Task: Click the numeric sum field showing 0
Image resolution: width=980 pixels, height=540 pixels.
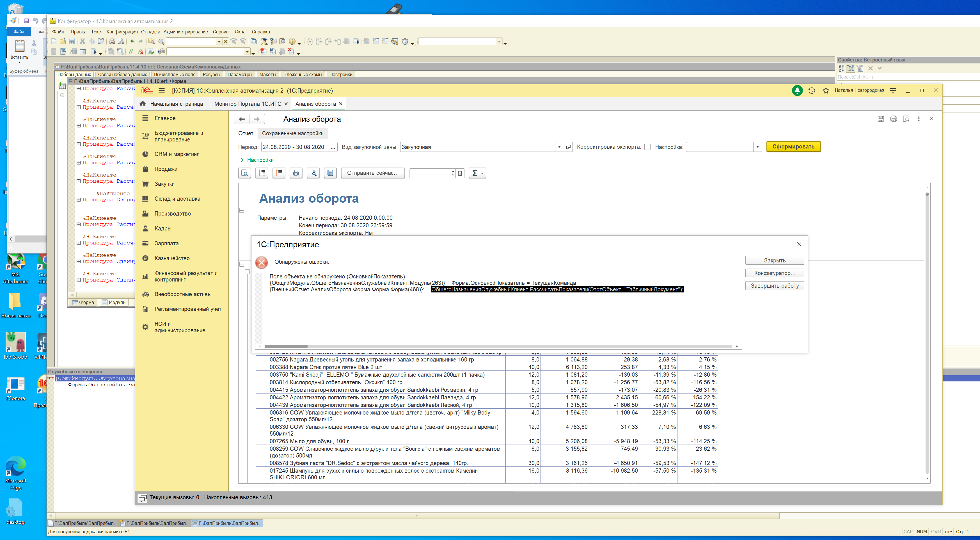Action: coord(432,173)
